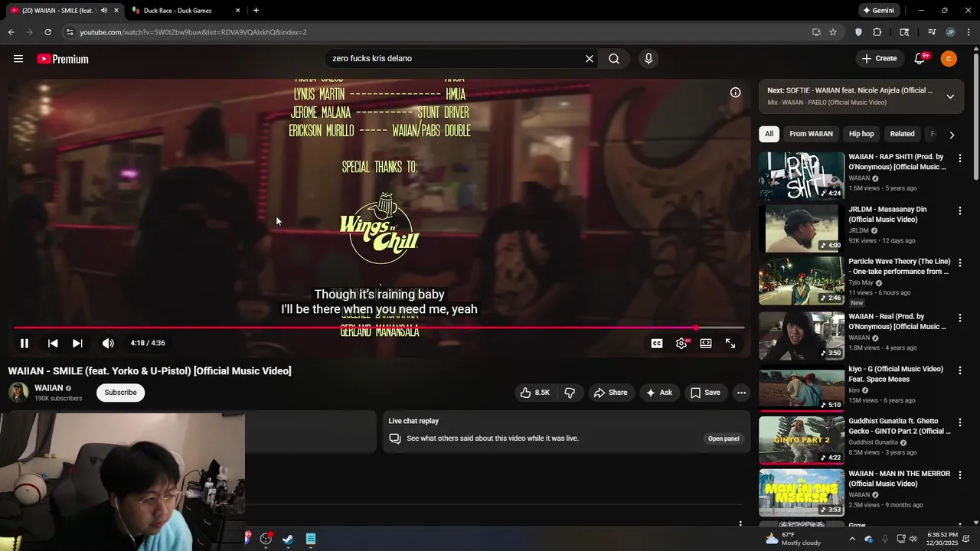The image size is (980, 551).
Task: Open options for kiyo G video
Action: (960, 370)
